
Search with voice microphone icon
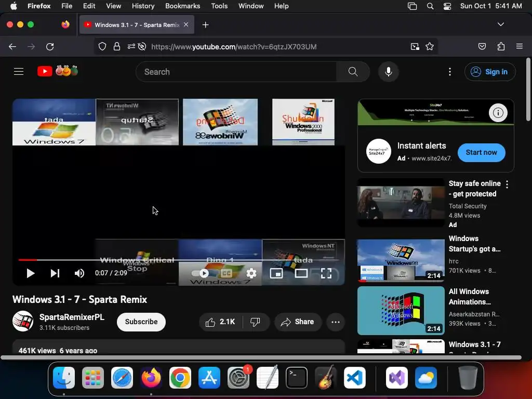389,72
